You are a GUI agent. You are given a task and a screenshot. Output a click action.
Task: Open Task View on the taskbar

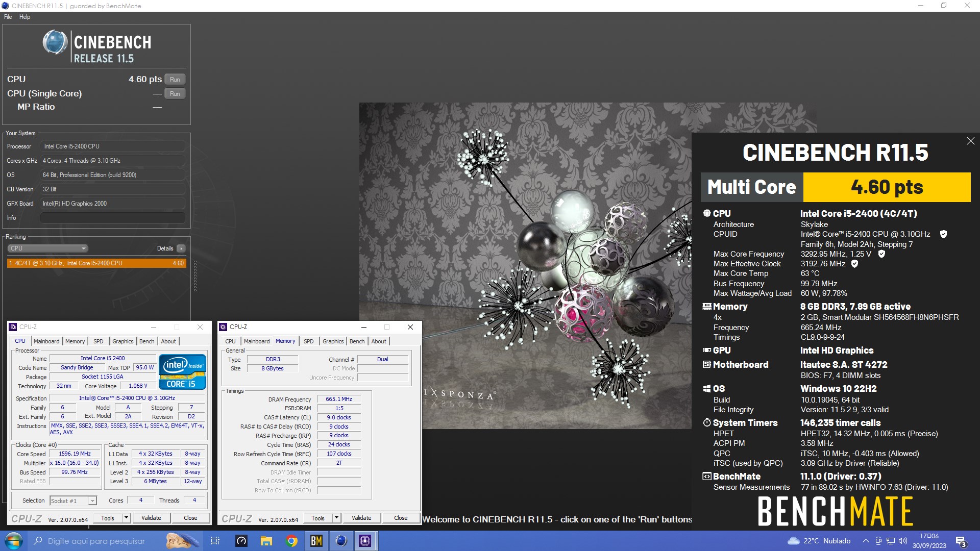click(x=215, y=541)
